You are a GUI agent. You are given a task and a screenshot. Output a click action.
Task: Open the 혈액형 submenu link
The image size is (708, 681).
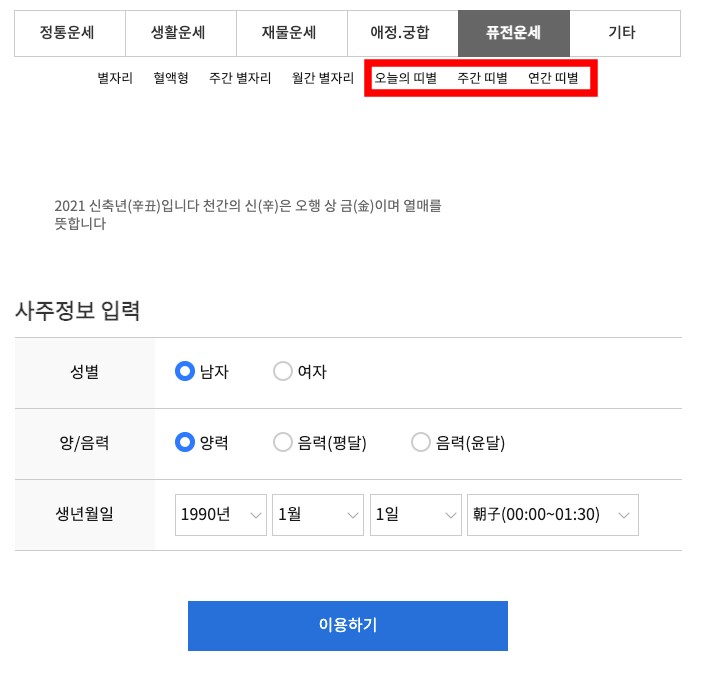(x=171, y=78)
